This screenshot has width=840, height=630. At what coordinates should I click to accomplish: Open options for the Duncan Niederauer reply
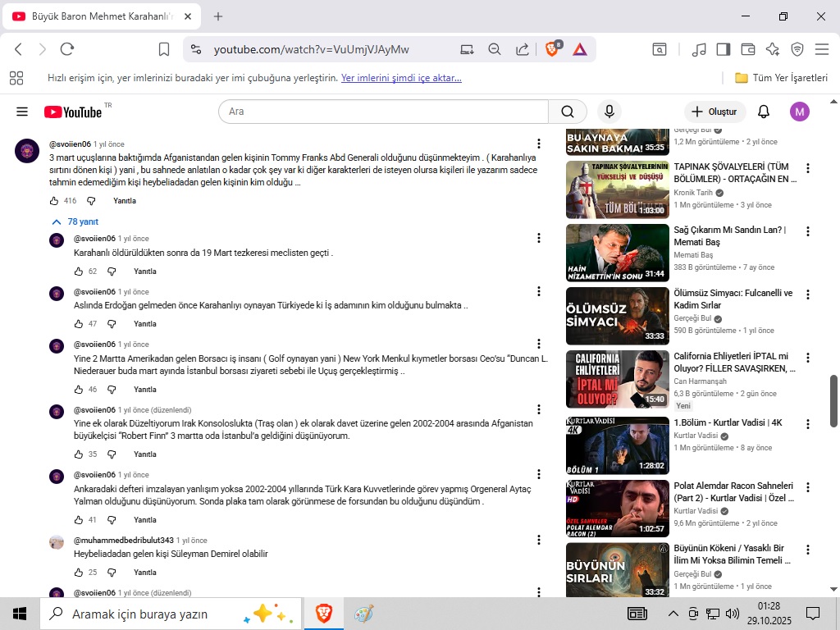[x=538, y=344]
